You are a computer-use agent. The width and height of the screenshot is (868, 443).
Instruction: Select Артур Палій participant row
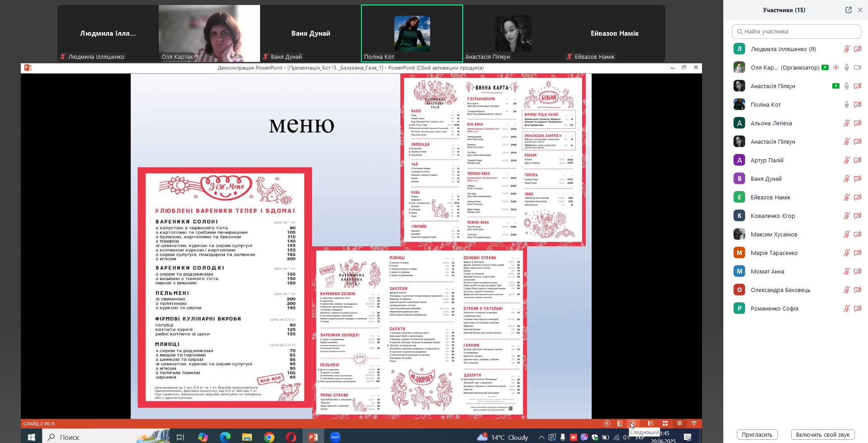796,160
